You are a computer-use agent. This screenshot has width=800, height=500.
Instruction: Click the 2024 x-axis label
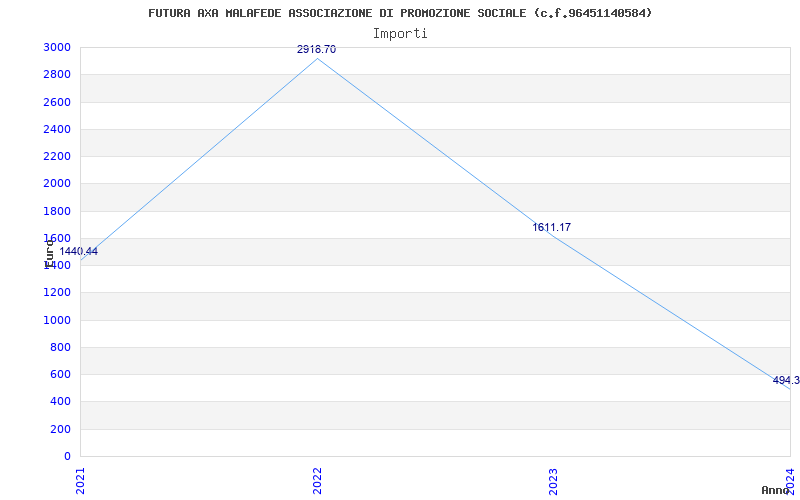[x=790, y=481]
